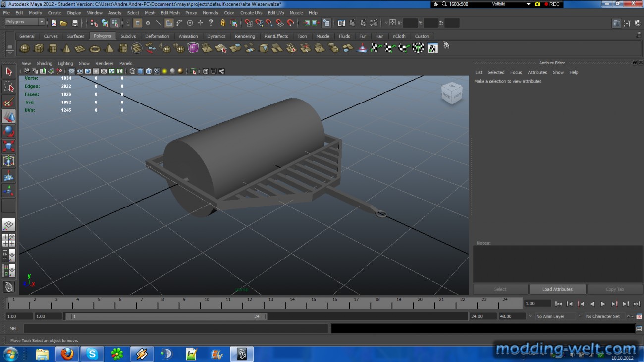
Task: Select the Show Manipulator tool
Action: (9, 191)
